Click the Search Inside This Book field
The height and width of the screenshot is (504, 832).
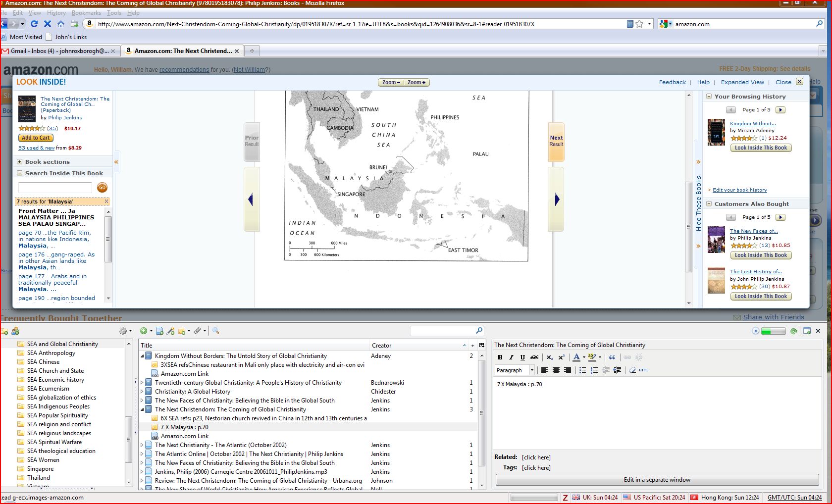[x=55, y=188]
